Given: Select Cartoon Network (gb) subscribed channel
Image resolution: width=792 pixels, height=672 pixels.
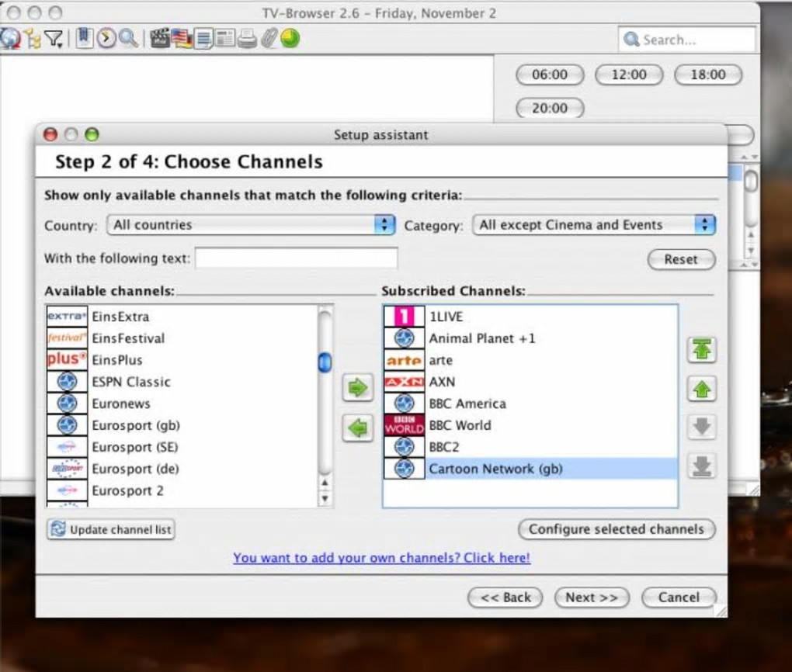Looking at the screenshot, I should pos(530,469).
